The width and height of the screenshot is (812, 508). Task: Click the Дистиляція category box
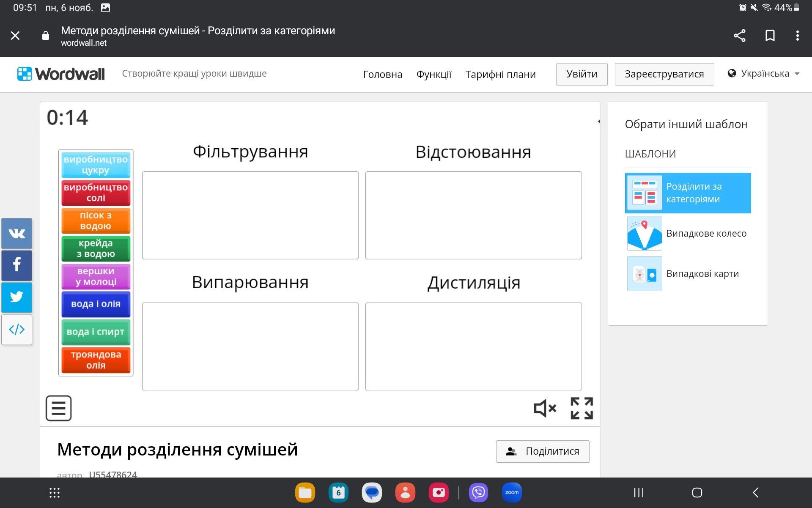[474, 346]
